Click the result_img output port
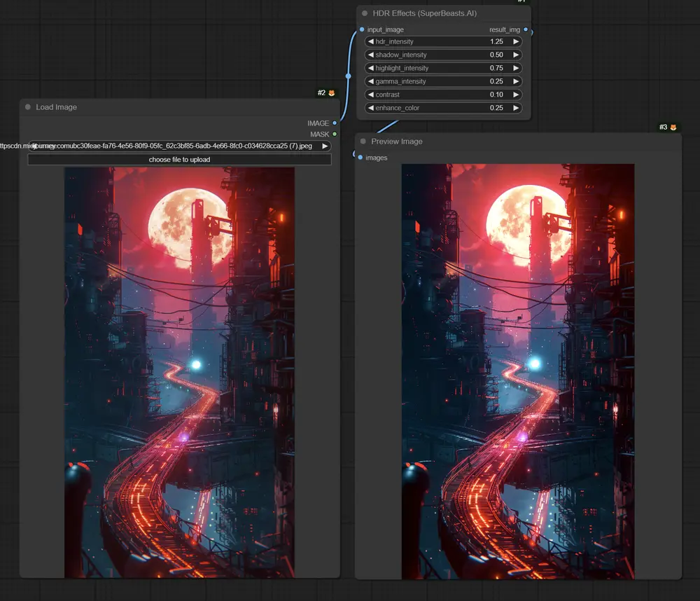The width and height of the screenshot is (700, 601). (x=526, y=30)
